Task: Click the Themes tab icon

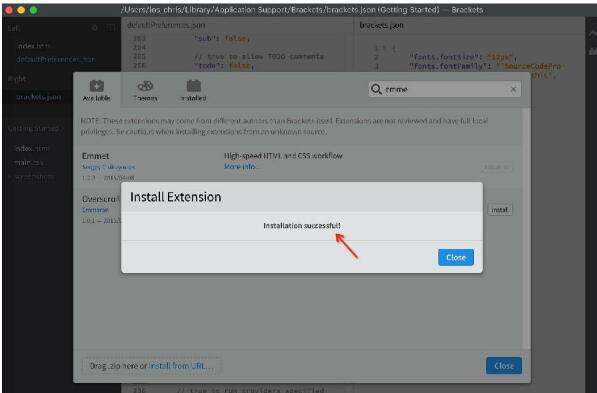Action: click(145, 86)
